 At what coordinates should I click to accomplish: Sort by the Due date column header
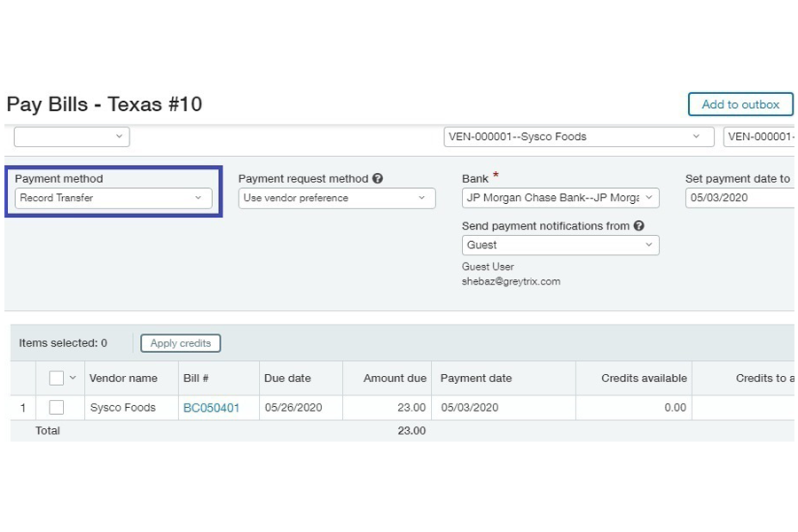pyautogui.click(x=287, y=378)
